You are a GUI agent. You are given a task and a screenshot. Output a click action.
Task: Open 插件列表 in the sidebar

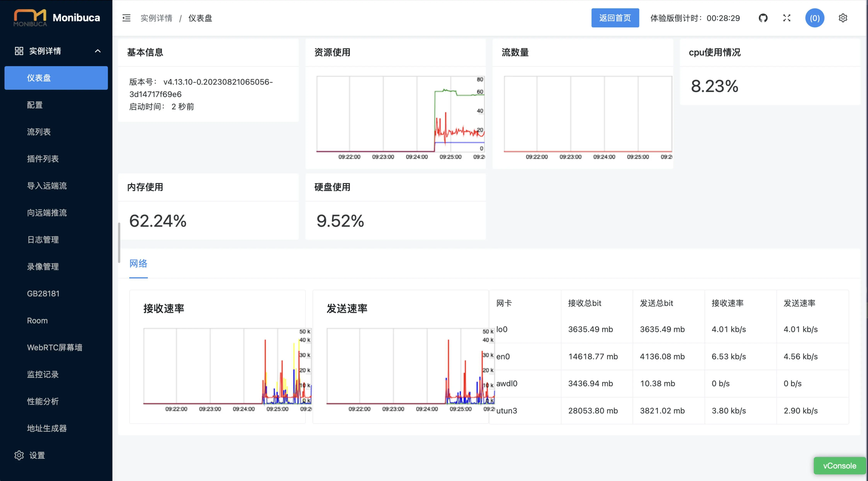point(43,159)
